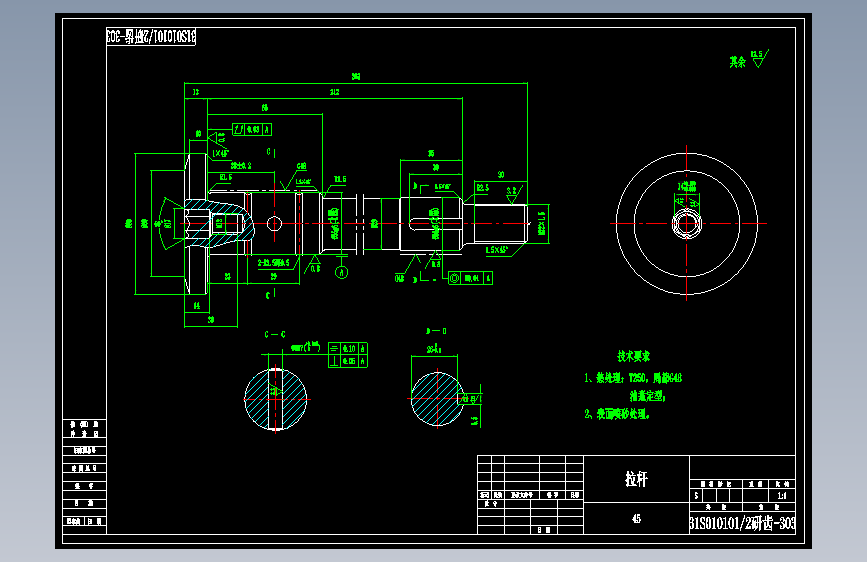Select the 3.2 roughness symbol above the thread
The image size is (867, 562).
point(513,194)
